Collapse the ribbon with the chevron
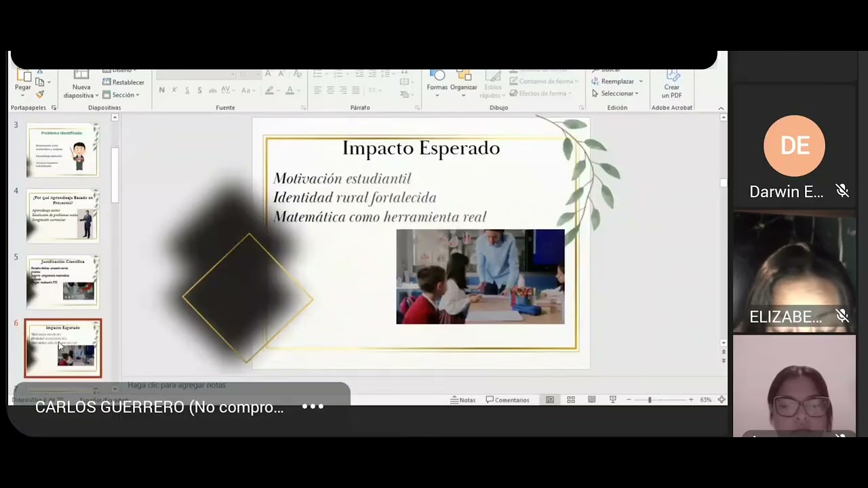The height and width of the screenshot is (488, 868). [x=721, y=108]
